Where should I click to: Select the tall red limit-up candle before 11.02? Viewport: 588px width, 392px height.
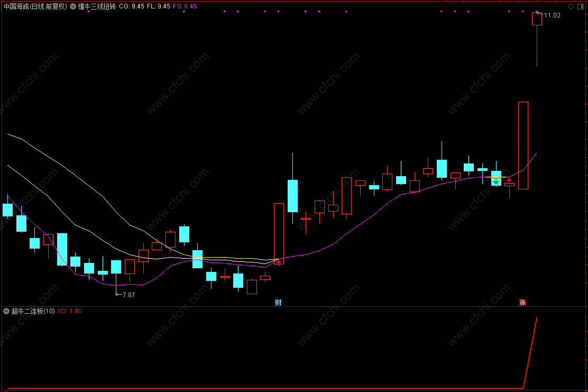[x=523, y=145]
